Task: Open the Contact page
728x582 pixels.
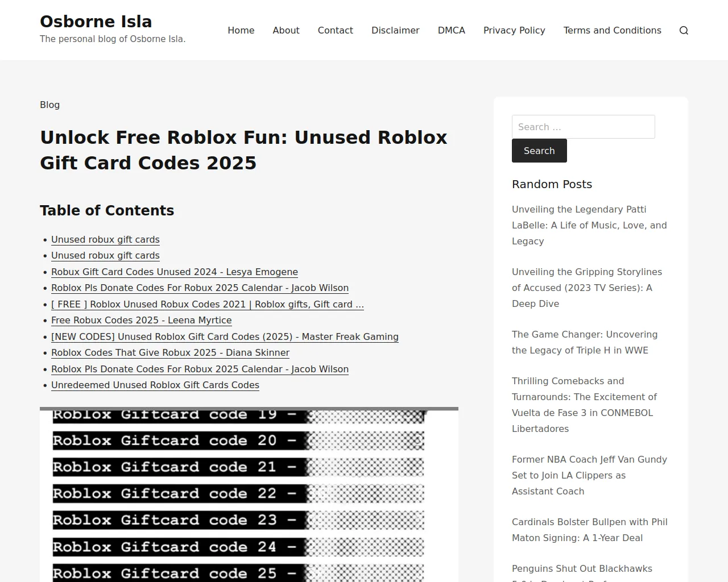Action: [x=336, y=30]
